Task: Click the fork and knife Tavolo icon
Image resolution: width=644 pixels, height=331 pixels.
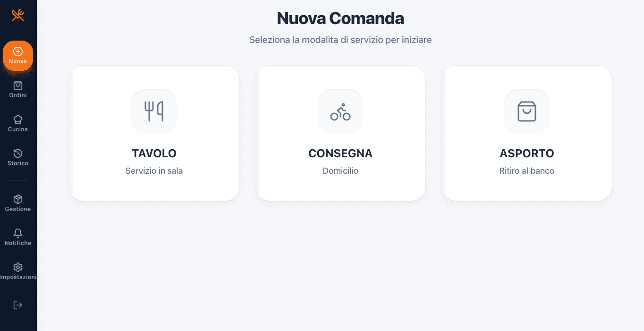Action: 154,111
